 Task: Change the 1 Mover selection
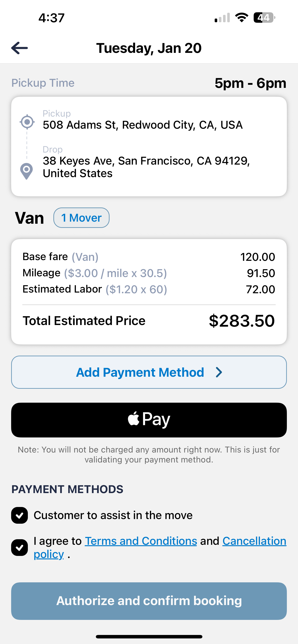point(81,218)
